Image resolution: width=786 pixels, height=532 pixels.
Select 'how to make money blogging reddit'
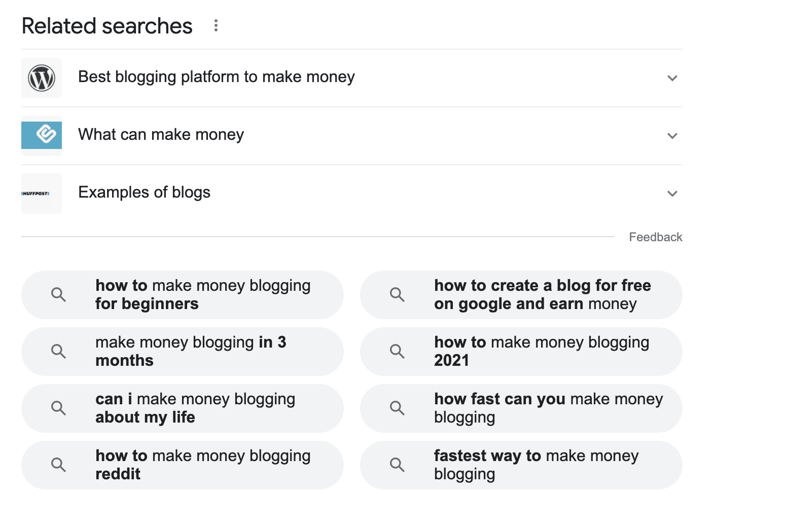pos(202,465)
